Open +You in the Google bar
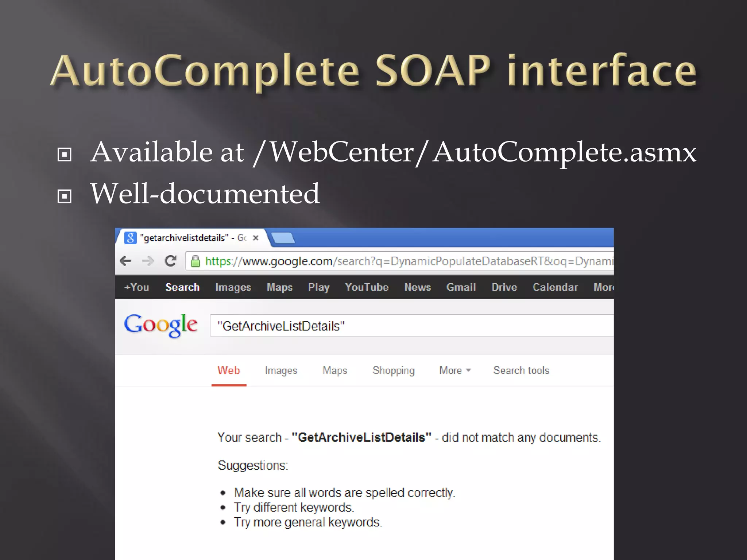 [x=137, y=287]
